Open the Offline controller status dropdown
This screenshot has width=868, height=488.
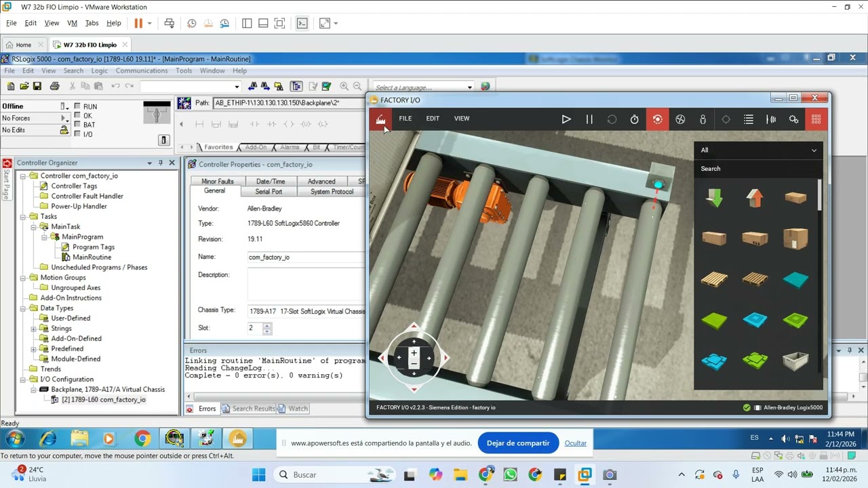click(64, 106)
